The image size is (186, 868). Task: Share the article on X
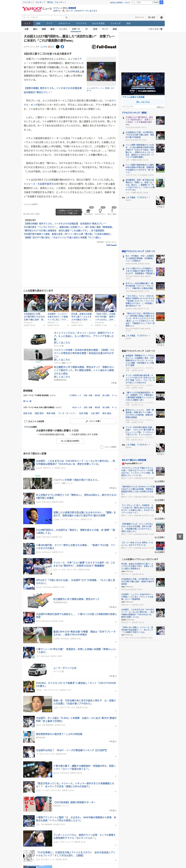point(57,47)
